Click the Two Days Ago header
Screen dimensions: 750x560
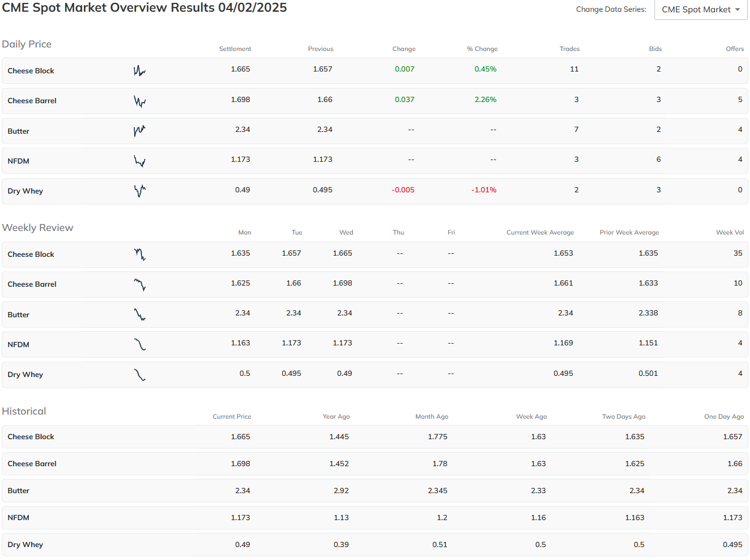[624, 416]
